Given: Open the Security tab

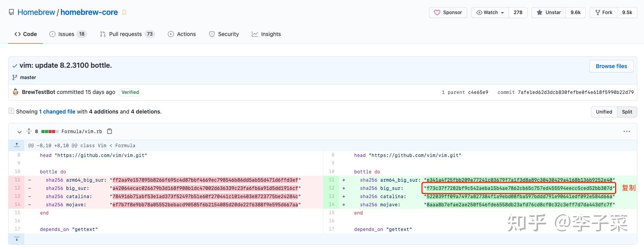Looking at the screenshot, I should pyautogui.click(x=224, y=34).
